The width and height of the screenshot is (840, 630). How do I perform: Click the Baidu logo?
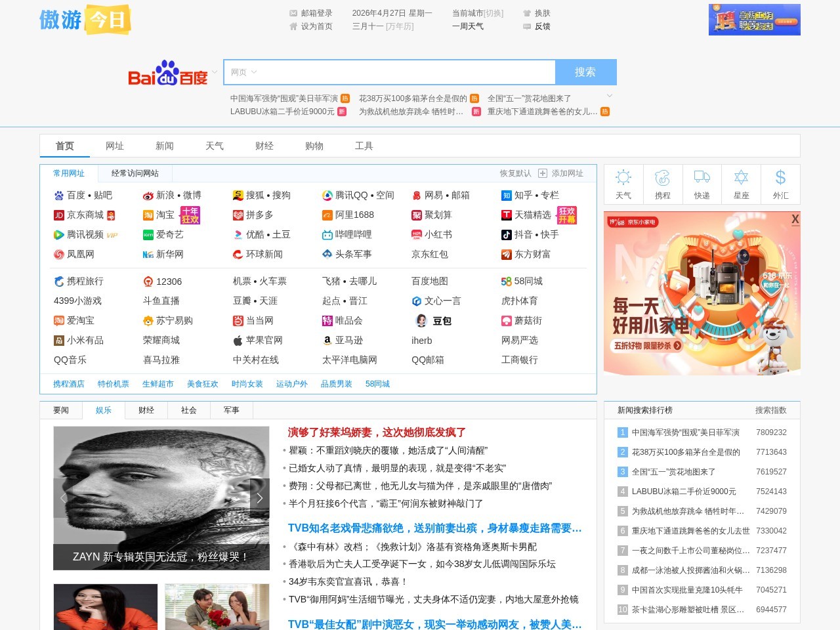click(168, 73)
